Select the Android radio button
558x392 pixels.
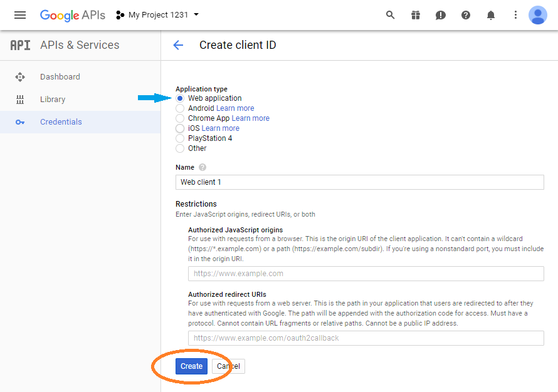click(180, 108)
